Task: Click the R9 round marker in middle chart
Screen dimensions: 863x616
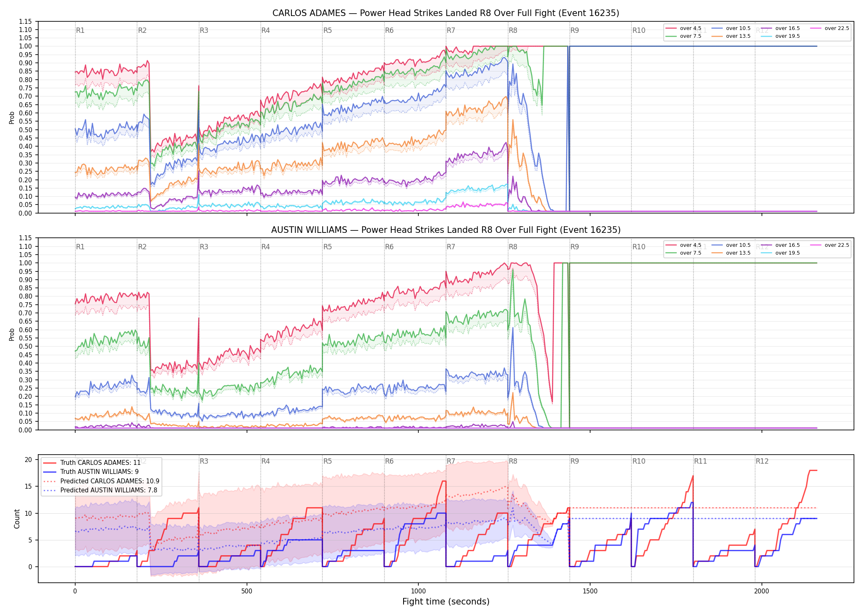Action: pos(575,247)
